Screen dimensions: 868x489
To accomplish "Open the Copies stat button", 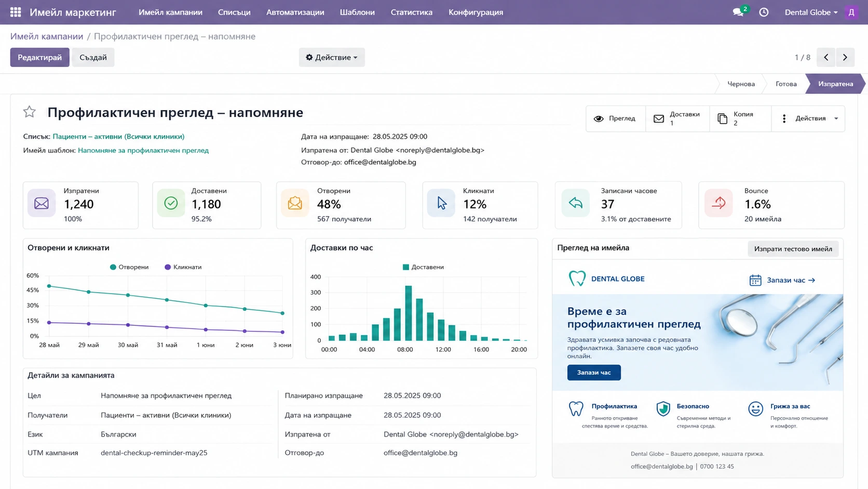I will [740, 118].
